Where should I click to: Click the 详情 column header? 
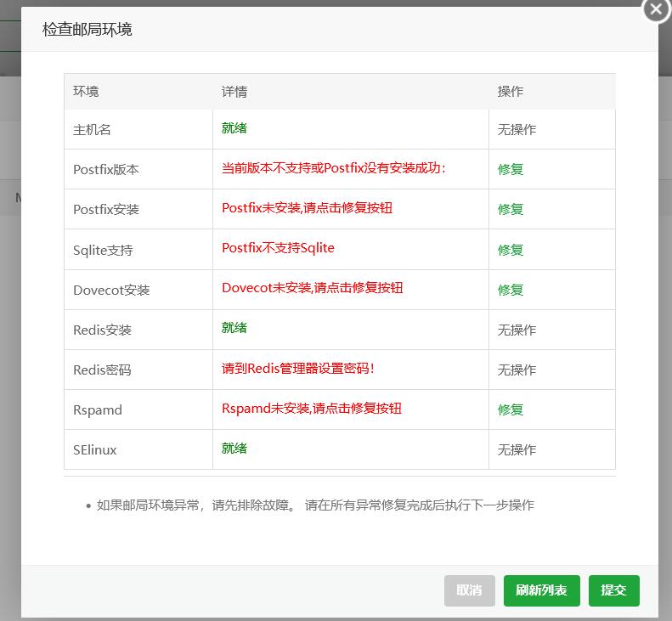(x=234, y=91)
